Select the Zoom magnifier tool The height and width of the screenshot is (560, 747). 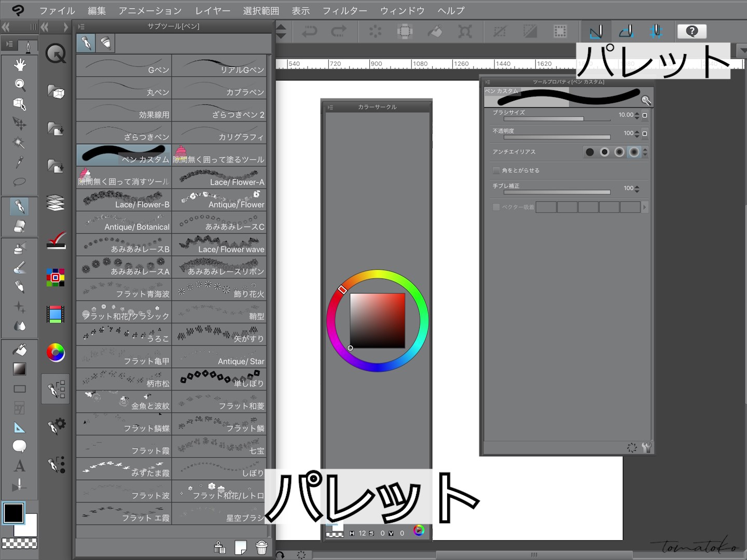(20, 85)
